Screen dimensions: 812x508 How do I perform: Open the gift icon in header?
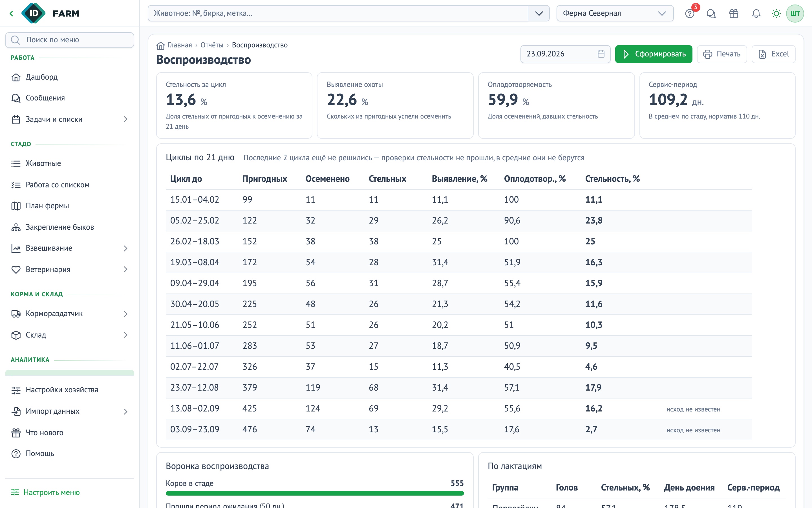[x=734, y=14]
